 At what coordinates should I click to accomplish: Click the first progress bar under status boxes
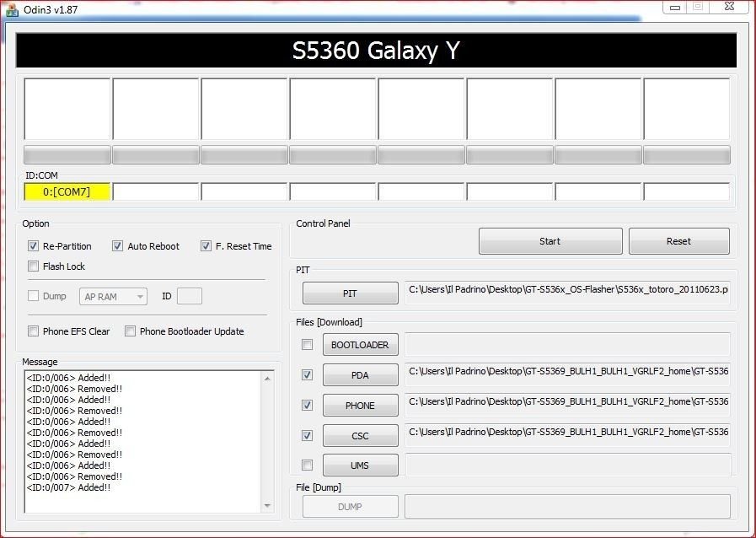(x=67, y=155)
